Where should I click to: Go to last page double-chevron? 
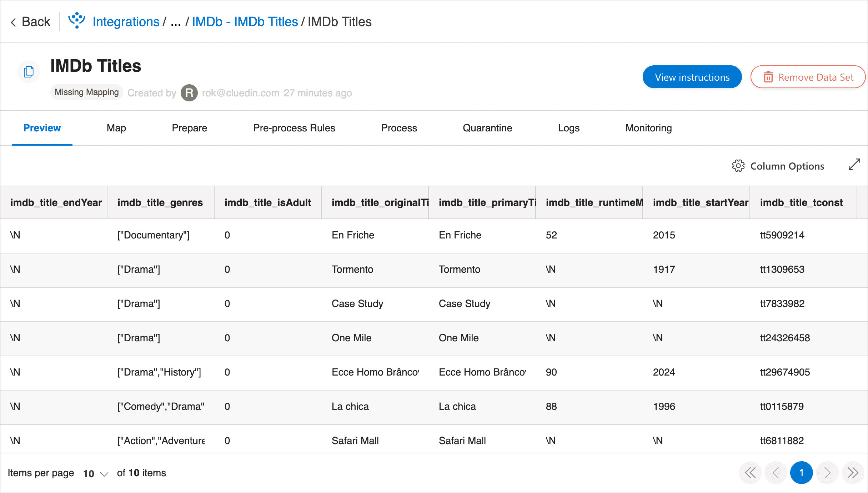pos(853,473)
